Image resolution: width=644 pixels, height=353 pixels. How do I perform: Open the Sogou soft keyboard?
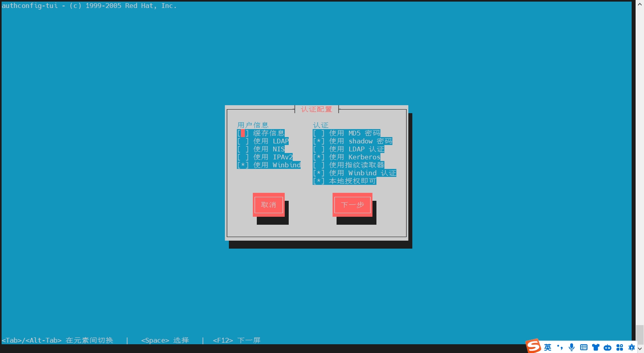584,347
